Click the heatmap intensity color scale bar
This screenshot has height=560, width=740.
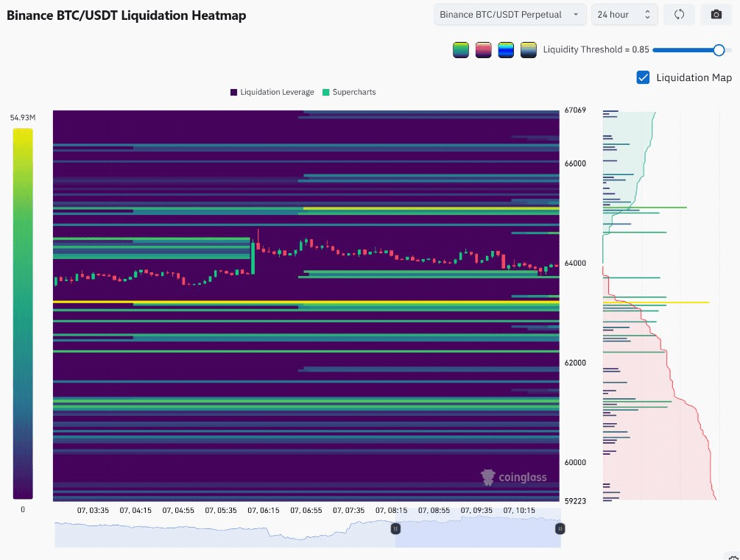23,313
